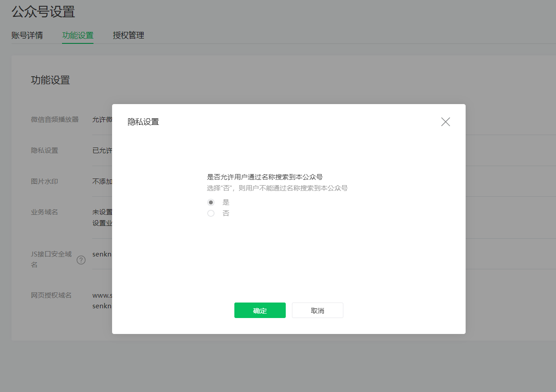The width and height of the screenshot is (556, 392).
Task: Click the gray hint text about choosing 否
Action: [277, 188]
